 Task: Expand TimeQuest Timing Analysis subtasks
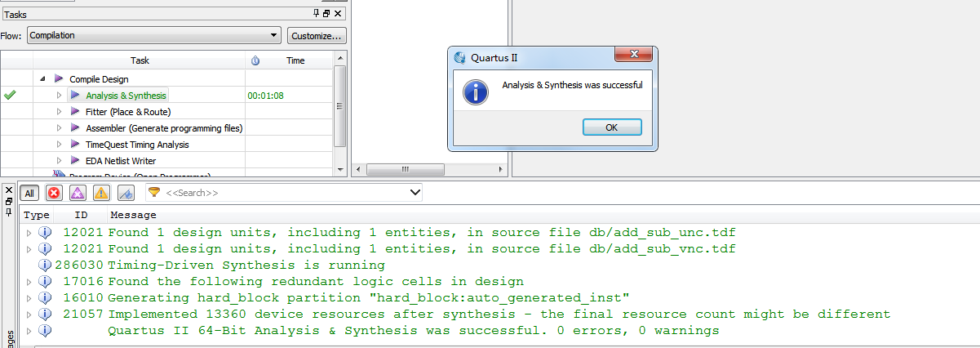(x=59, y=145)
